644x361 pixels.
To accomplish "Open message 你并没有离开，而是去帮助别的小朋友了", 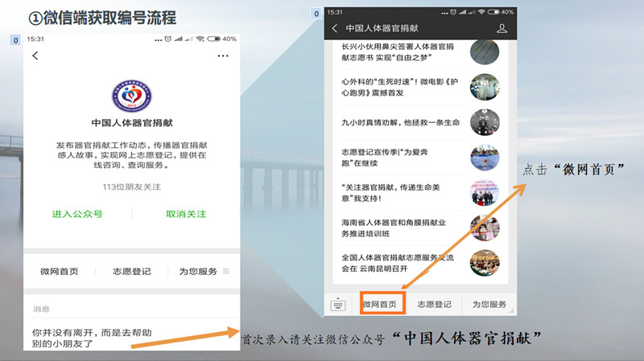I will point(92,338).
